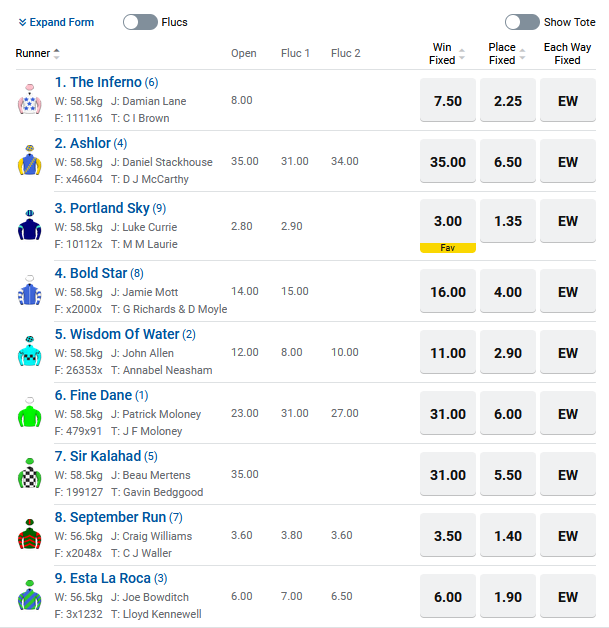Click Wisdom Of Water's cyan silks icon
The image size is (609, 628).
(x=28, y=352)
